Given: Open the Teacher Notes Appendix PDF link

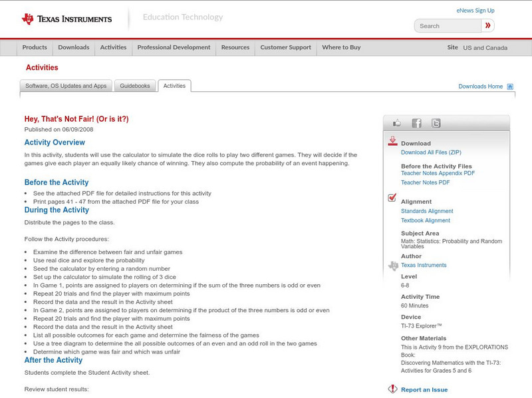Looking at the screenshot, I should 438,173.
